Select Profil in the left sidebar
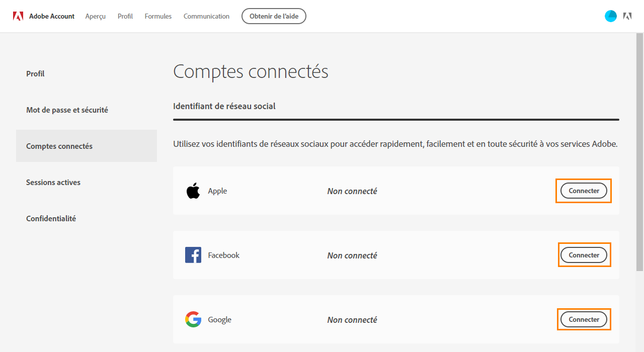 [x=35, y=74]
